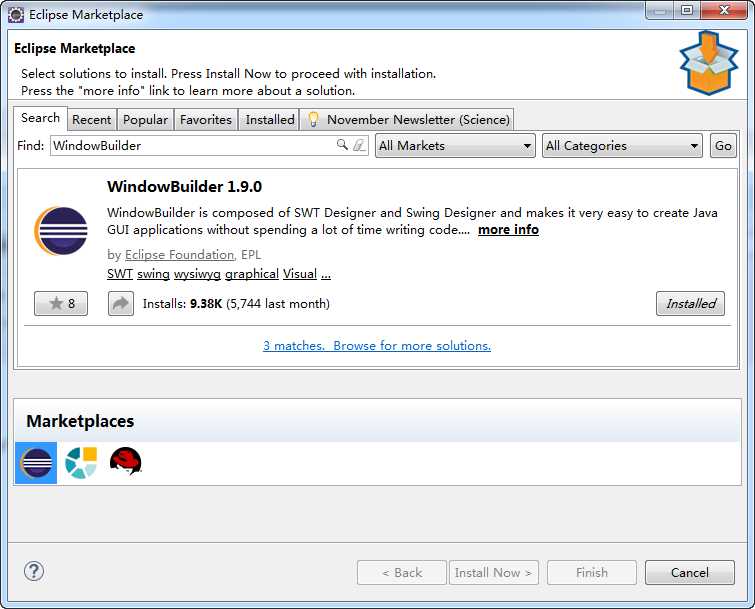Maximize the Eclipse Marketplace window
Viewport: 755px width, 609px height.
pyautogui.click(x=687, y=10)
